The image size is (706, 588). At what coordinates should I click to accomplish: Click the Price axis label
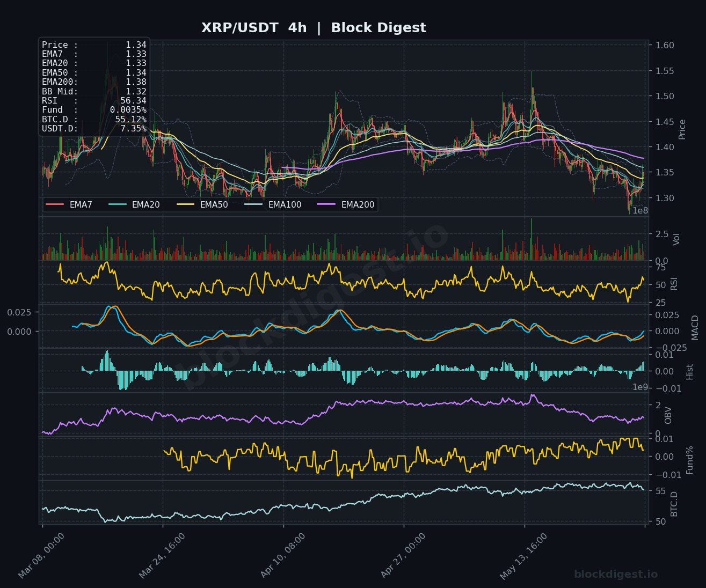click(682, 129)
